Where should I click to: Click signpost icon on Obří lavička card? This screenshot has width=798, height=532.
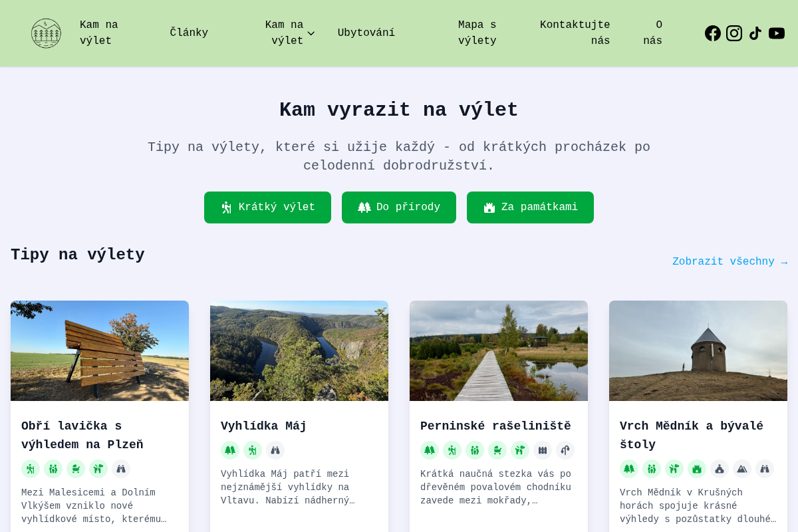98,469
